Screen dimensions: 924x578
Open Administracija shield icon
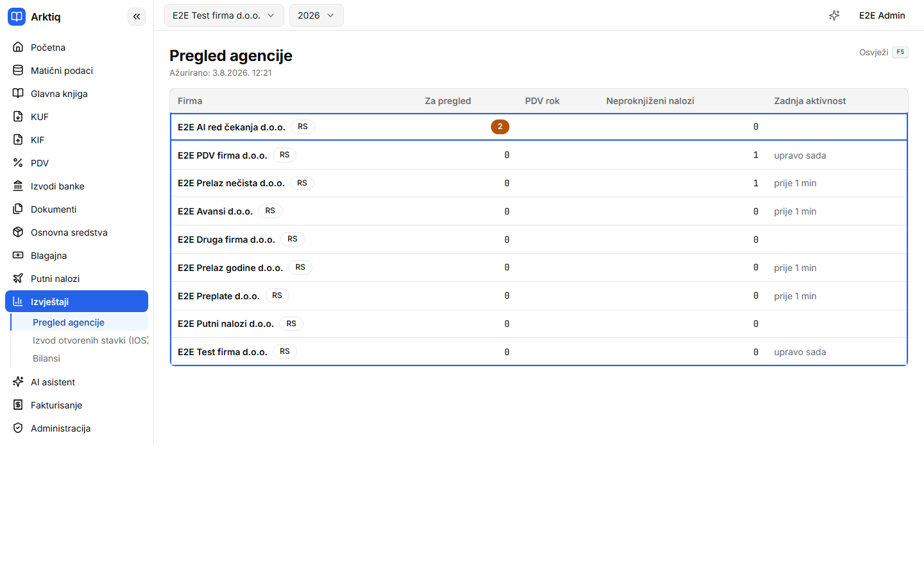18,428
